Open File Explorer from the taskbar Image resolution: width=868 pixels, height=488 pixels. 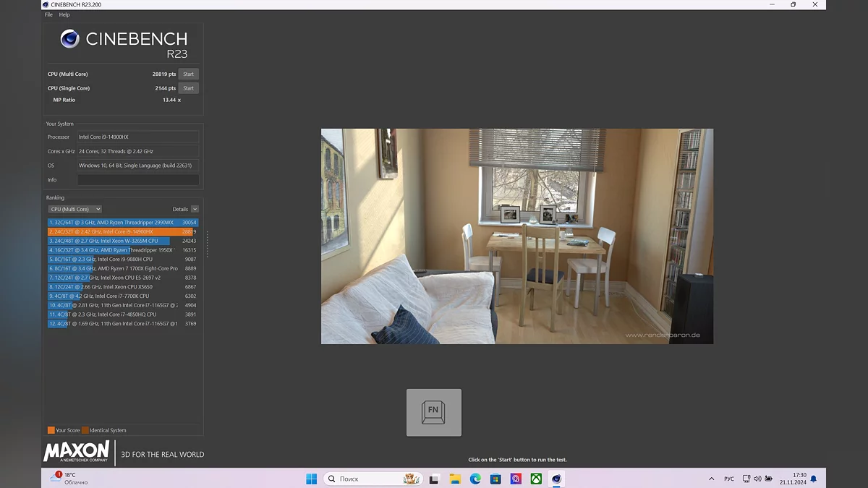point(455,479)
